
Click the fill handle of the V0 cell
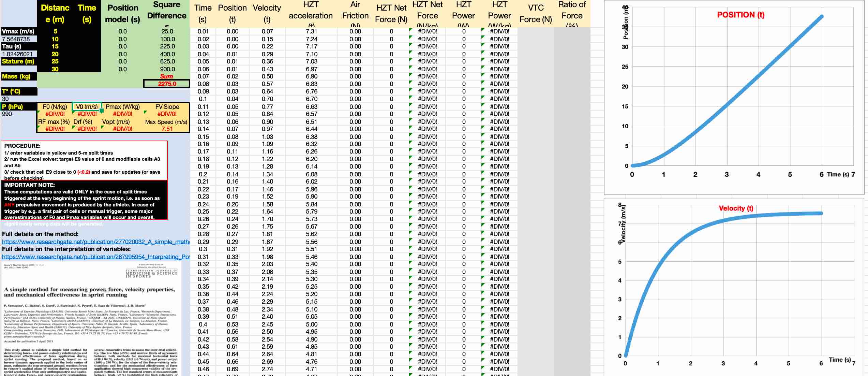102,111
